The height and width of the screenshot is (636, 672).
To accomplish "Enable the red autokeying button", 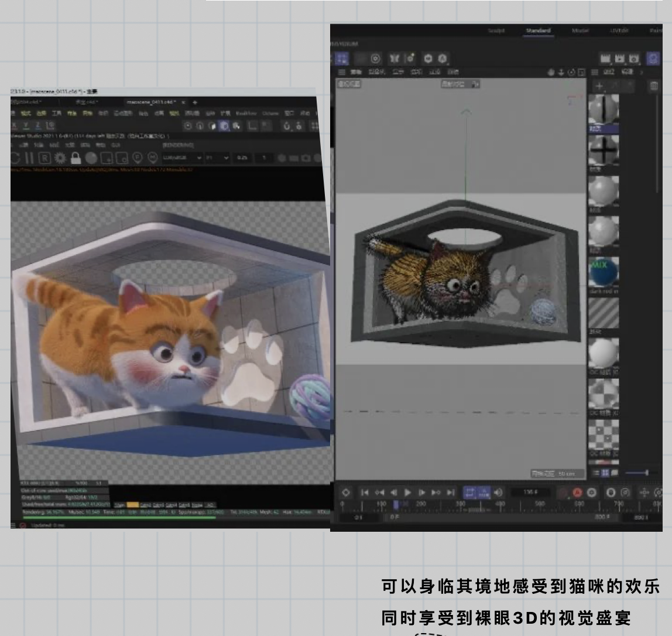I will [x=577, y=493].
